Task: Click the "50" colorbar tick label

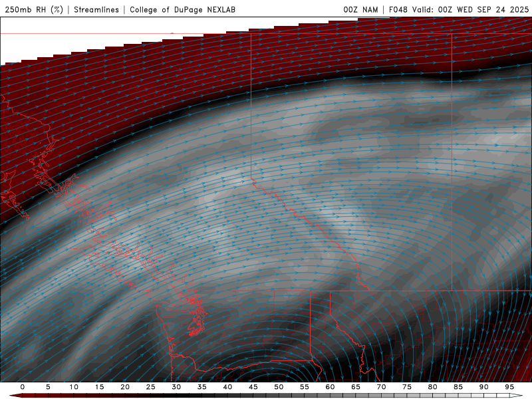Action: click(279, 387)
